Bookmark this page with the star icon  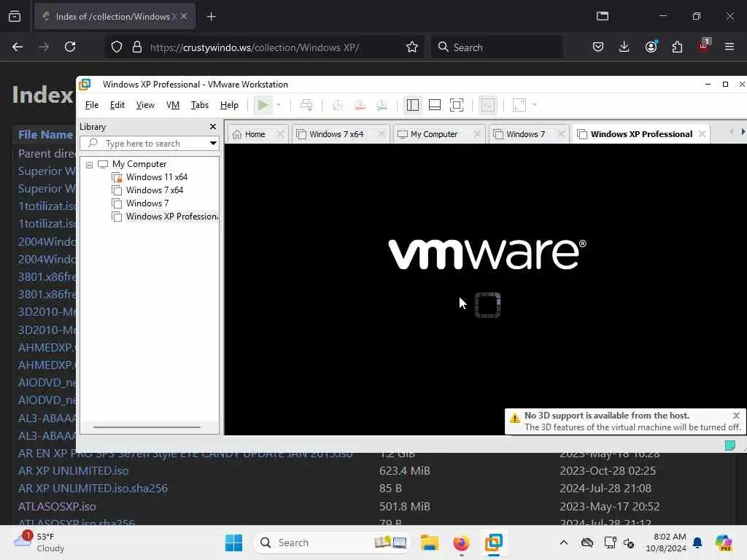pos(412,47)
